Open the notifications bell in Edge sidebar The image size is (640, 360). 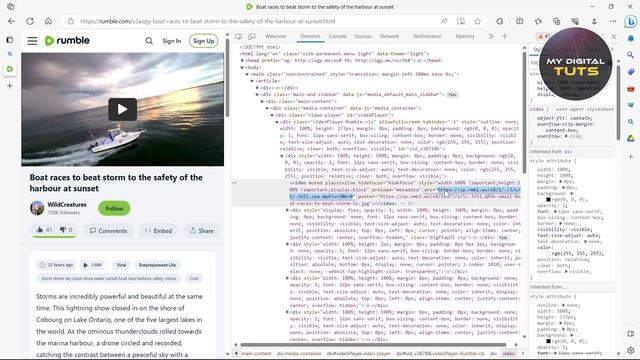631,38
